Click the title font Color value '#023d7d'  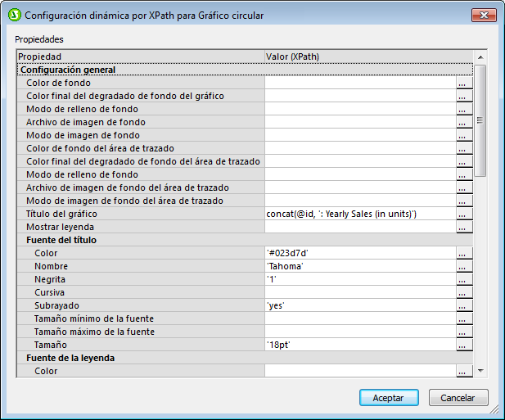pyautogui.click(x=359, y=253)
